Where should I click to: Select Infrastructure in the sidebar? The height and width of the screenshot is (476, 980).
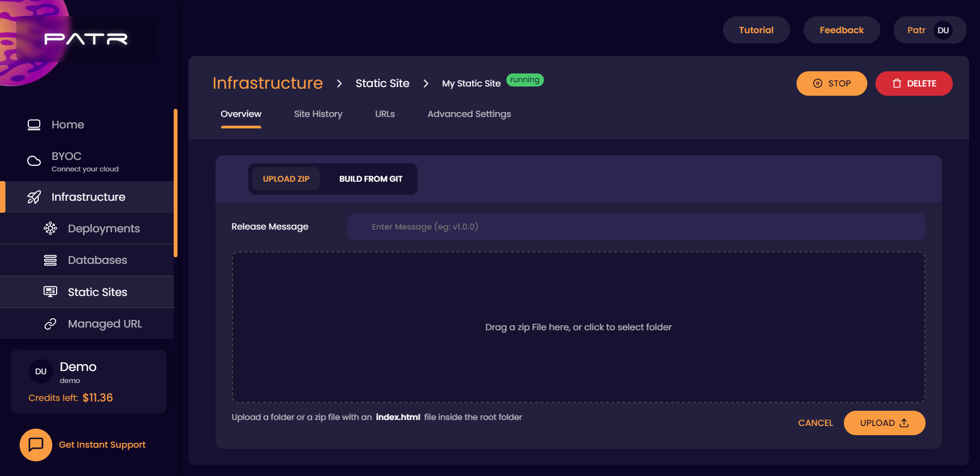pos(87,197)
